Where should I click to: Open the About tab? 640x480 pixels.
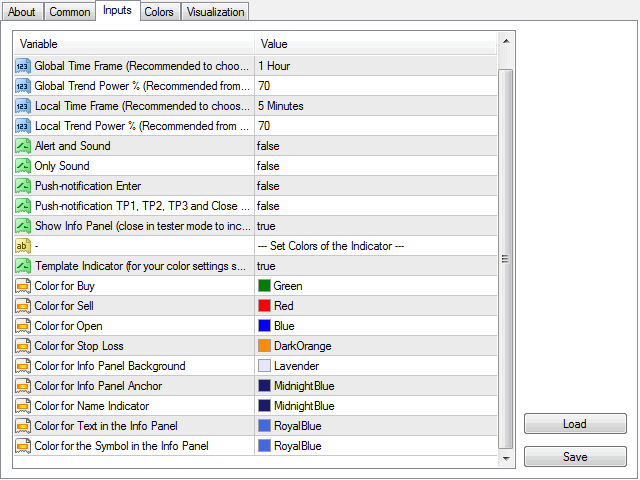[x=22, y=12]
